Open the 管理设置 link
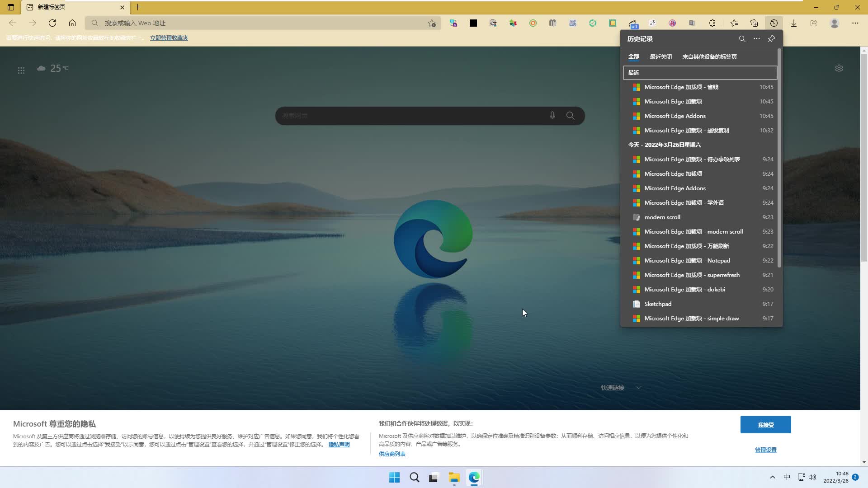 [x=765, y=450]
